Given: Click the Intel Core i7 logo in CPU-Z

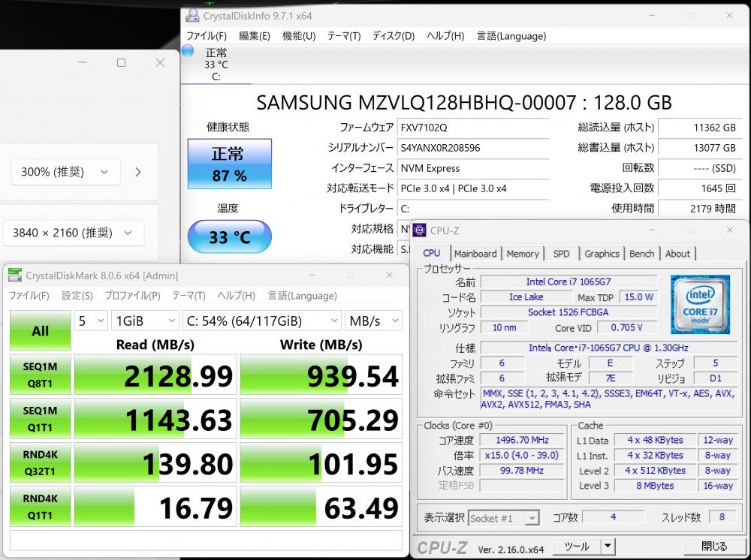Looking at the screenshot, I should tap(700, 305).
